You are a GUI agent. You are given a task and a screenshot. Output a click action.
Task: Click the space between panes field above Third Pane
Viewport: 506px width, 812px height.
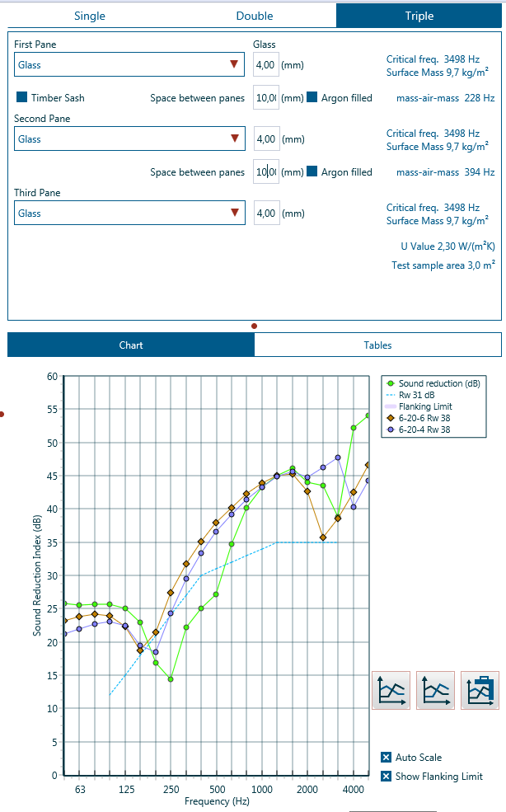pyautogui.click(x=265, y=172)
